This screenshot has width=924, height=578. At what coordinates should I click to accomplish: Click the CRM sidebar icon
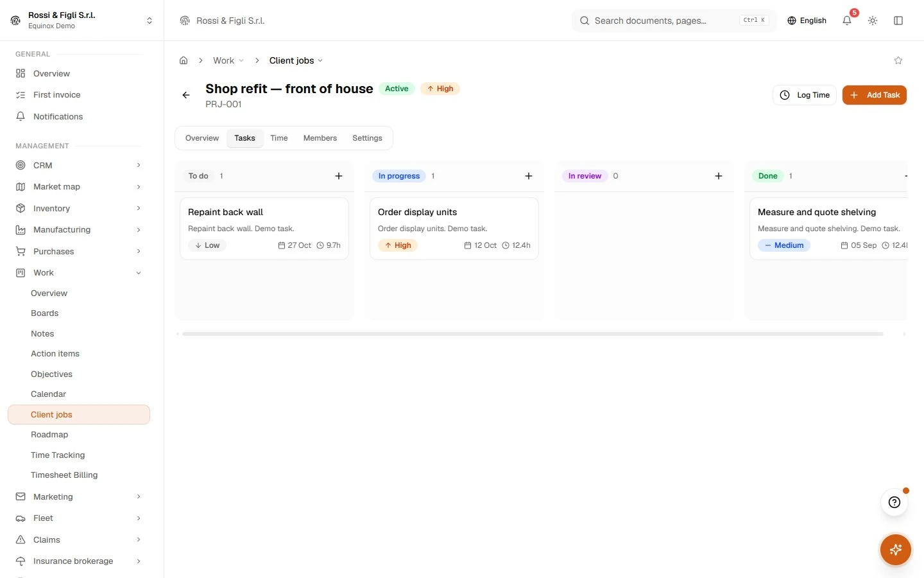[21, 165]
